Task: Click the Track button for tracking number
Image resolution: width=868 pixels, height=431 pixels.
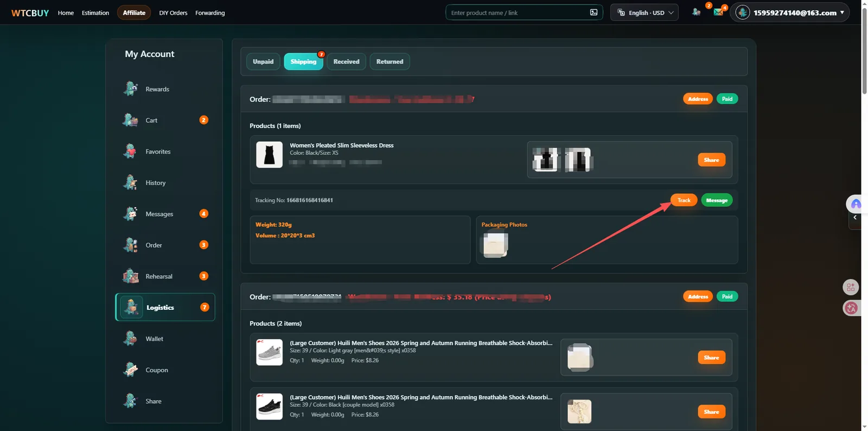Action: point(684,200)
